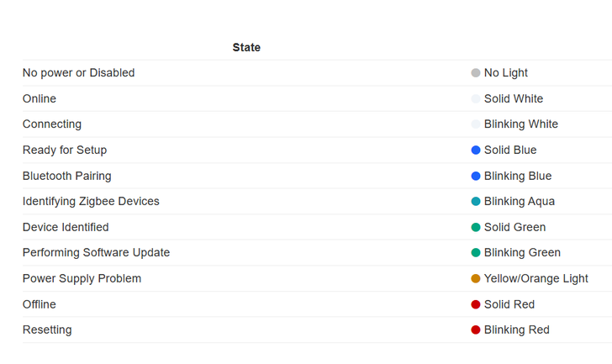Select Identifying Zigbee Devices text
This screenshot has height=364, width=612.
pos(91,202)
